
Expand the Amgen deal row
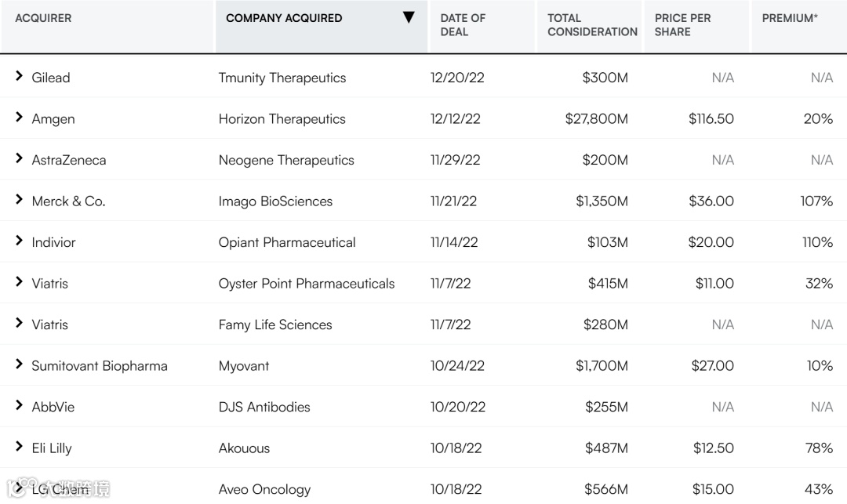click(x=20, y=118)
